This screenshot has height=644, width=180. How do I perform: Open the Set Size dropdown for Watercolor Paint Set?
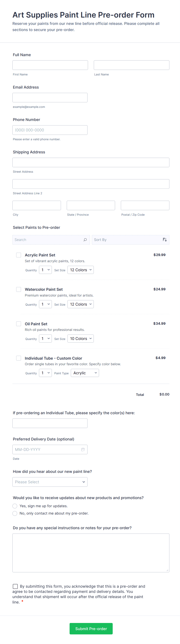tap(81, 304)
